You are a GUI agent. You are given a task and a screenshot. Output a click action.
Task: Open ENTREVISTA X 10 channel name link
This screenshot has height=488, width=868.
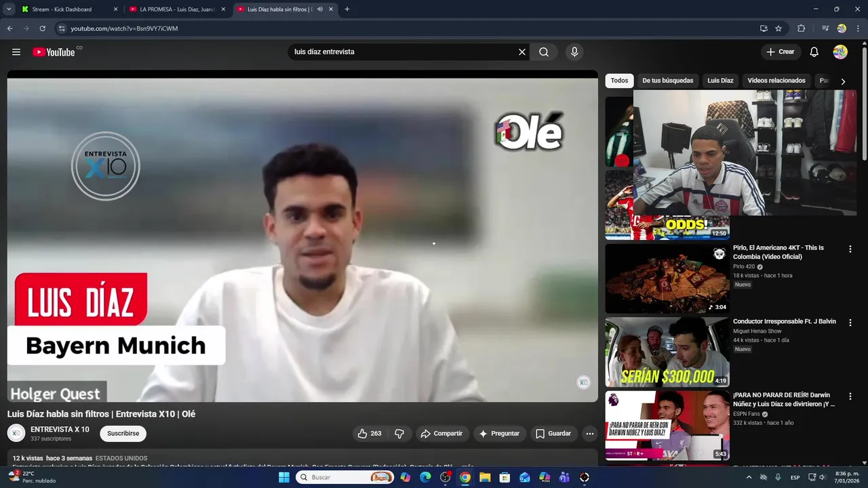coord(60,430)
